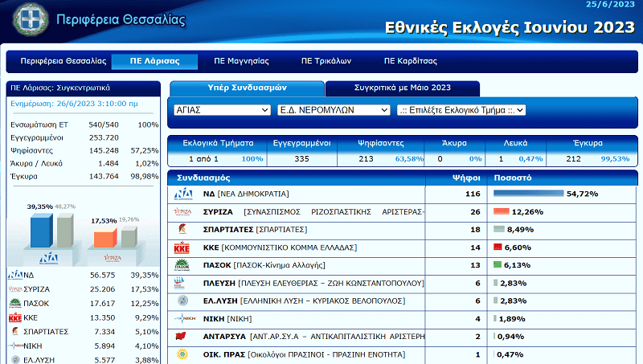643x364 pixels.
Task: Click the red ΚΚΕ logo in results table
Action: (x=182, y=248)
